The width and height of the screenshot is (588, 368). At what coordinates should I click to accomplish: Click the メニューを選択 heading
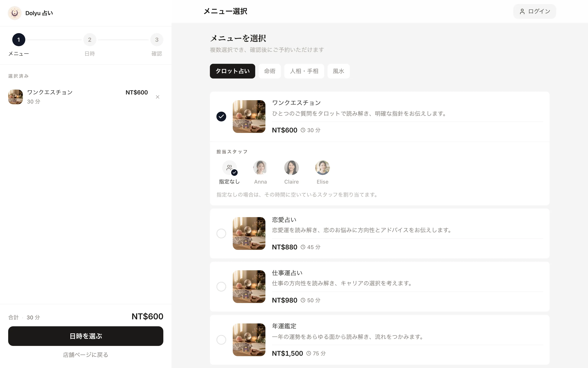[x=238, y=38]
